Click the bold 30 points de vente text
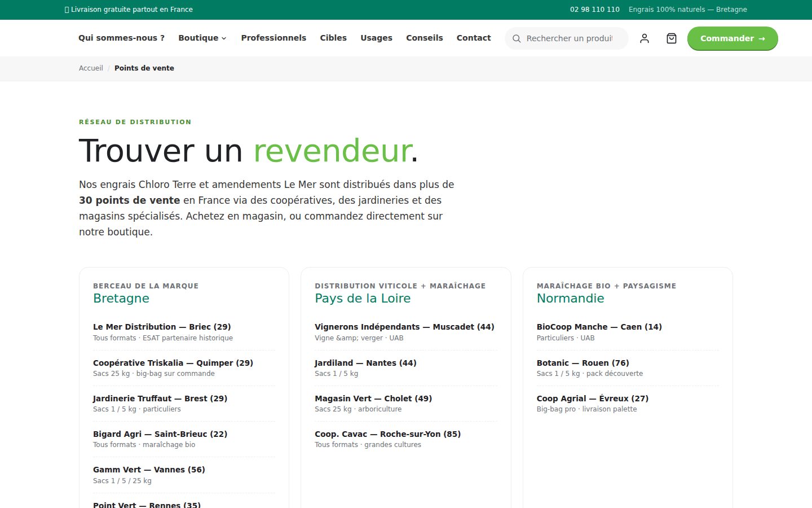 click(130, 200)
